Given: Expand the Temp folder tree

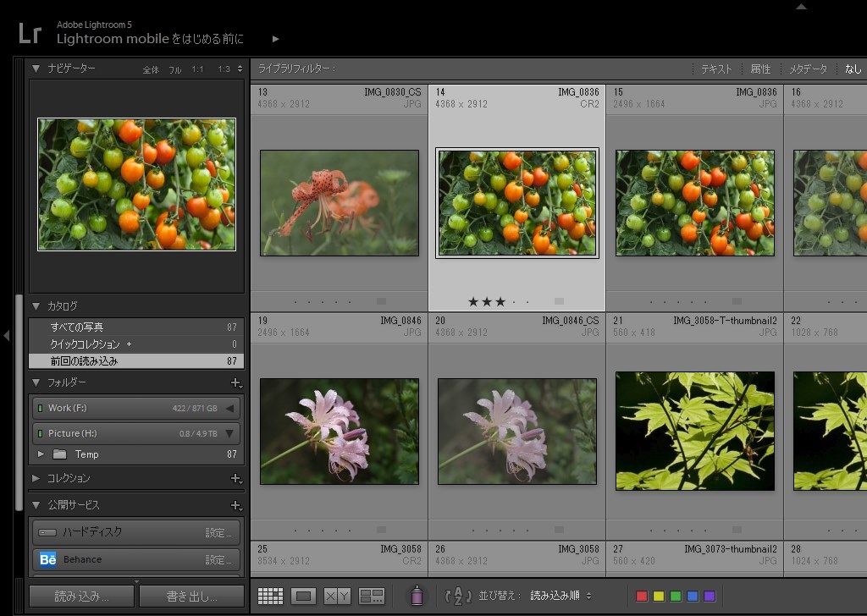Looking at the screenshot, I should pos(41,454).
